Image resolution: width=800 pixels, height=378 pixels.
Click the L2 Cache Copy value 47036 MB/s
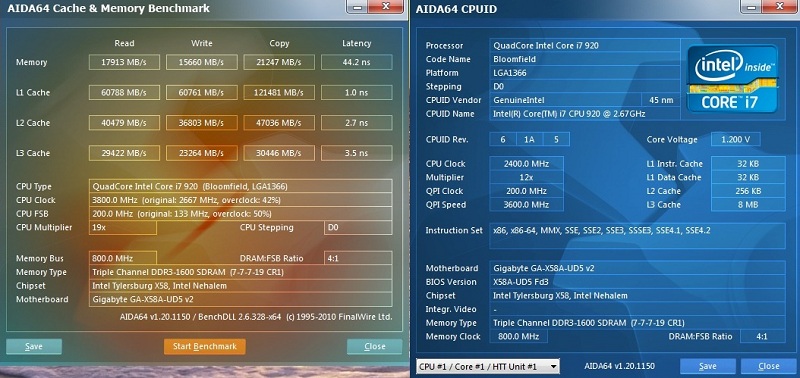279,122
